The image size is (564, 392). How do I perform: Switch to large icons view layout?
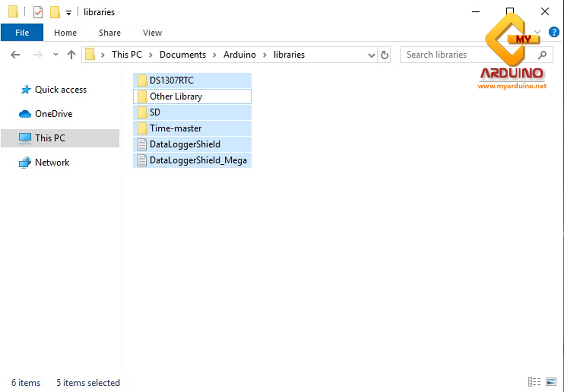[x=551, y=382]
